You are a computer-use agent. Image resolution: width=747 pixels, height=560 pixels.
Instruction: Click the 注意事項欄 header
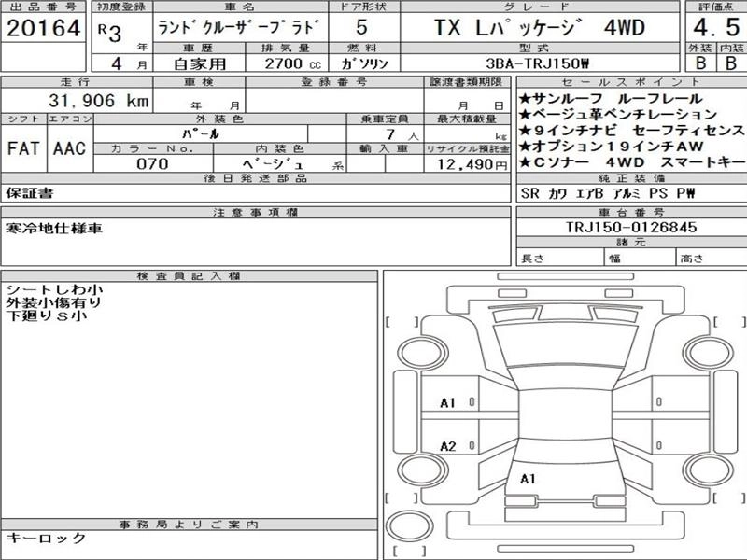255,213
